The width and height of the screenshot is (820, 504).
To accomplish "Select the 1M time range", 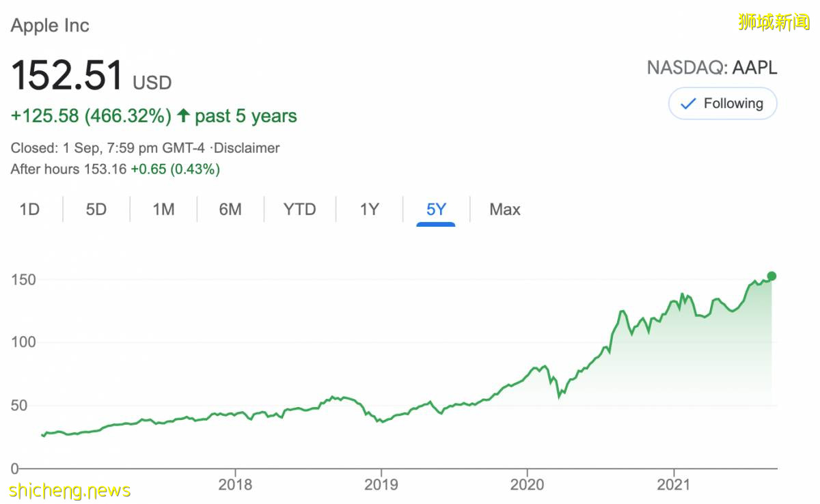I will click(x=163, y=210).
